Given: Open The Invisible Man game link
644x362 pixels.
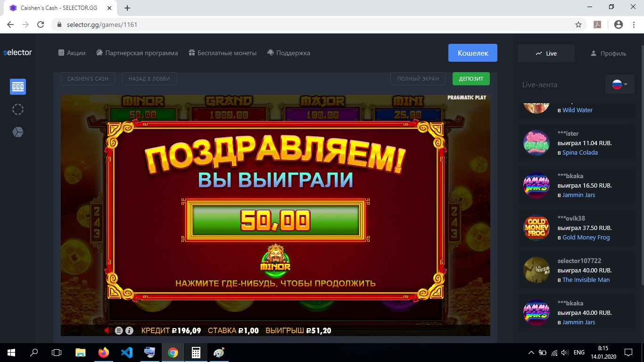Looking at the screenshot, I should 586,280.
